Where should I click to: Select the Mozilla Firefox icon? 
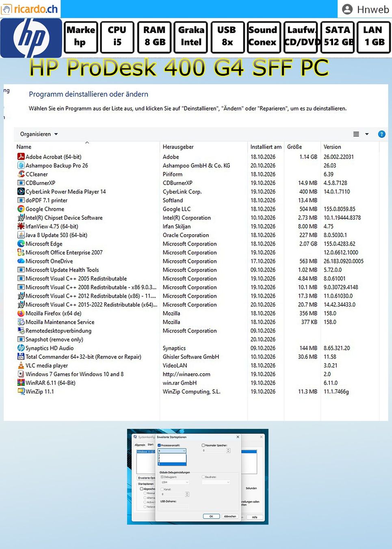[x=21, y=313]
